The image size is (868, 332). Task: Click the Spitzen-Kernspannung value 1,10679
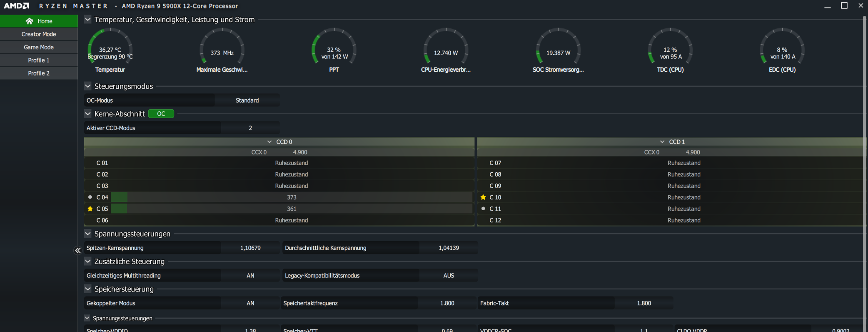[x=250, y=248]
